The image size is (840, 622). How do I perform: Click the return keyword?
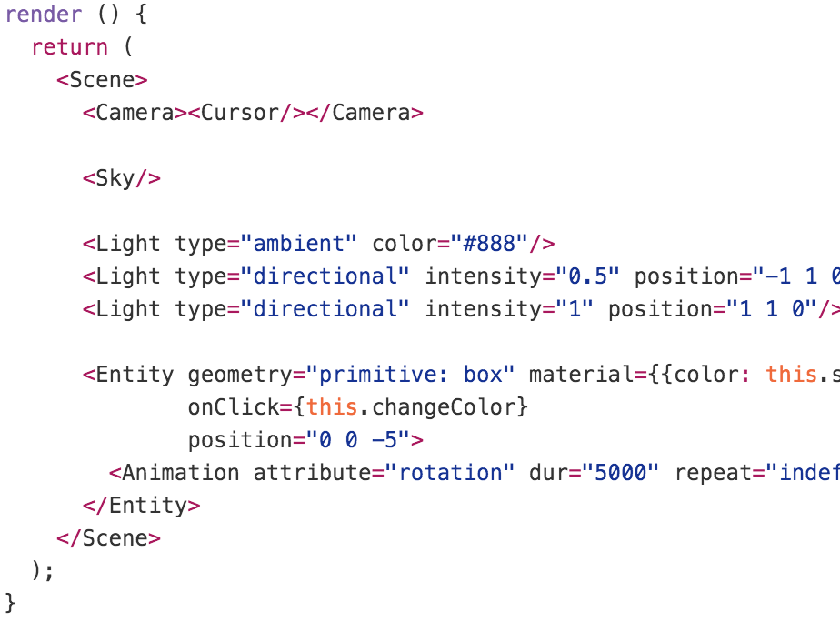(70, 47)
